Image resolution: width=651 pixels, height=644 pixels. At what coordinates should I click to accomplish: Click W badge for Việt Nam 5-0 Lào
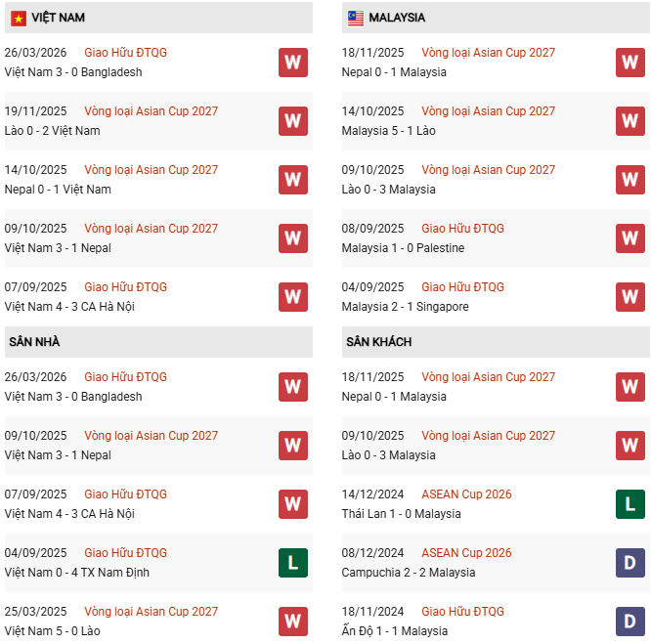292,621
